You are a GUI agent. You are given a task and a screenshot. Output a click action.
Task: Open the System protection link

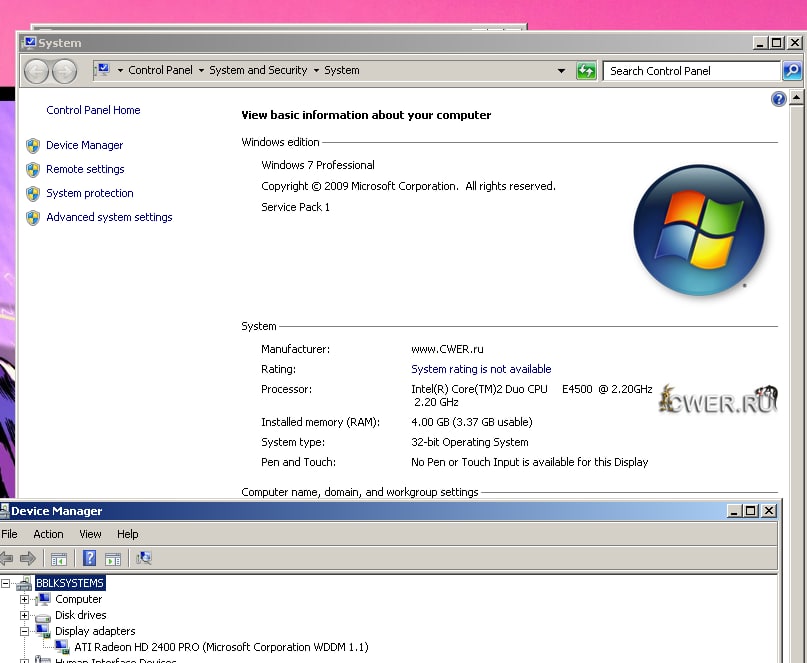click(90, 193)
